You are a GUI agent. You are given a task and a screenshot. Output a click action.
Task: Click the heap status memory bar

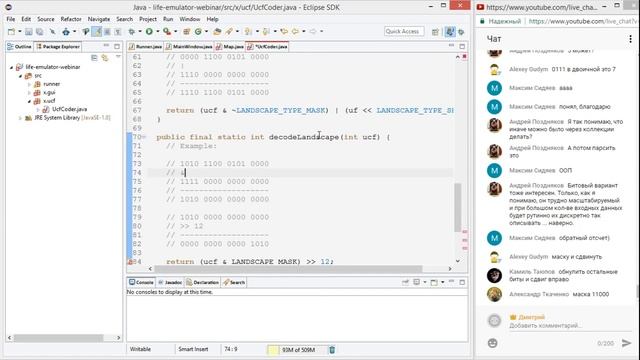[x=298, y=350]
